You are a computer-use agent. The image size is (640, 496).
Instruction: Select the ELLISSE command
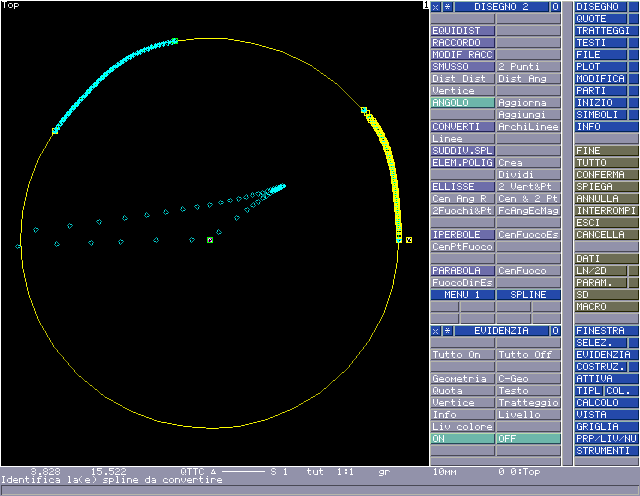(x=463, y=187)
